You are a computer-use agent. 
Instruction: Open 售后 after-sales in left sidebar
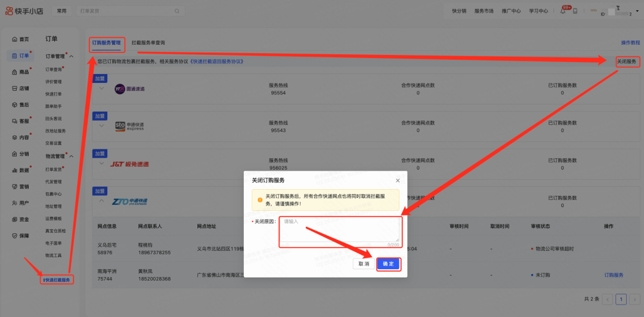[20, 104]
